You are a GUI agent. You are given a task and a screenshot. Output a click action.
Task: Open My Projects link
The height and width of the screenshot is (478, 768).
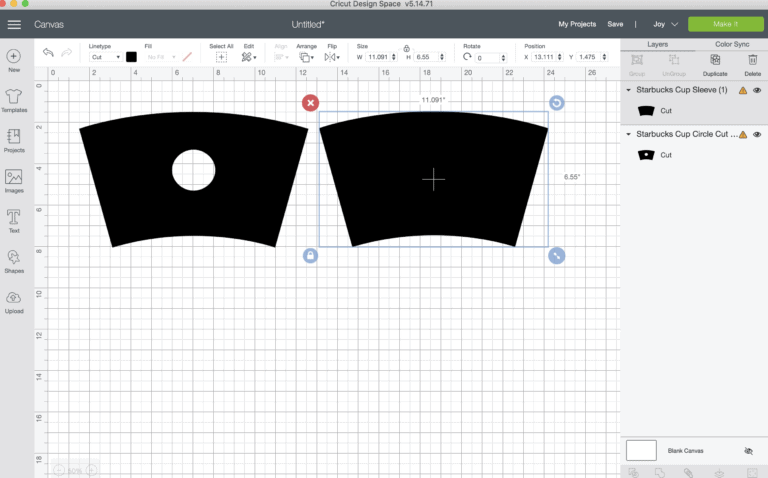click(575, 23)
